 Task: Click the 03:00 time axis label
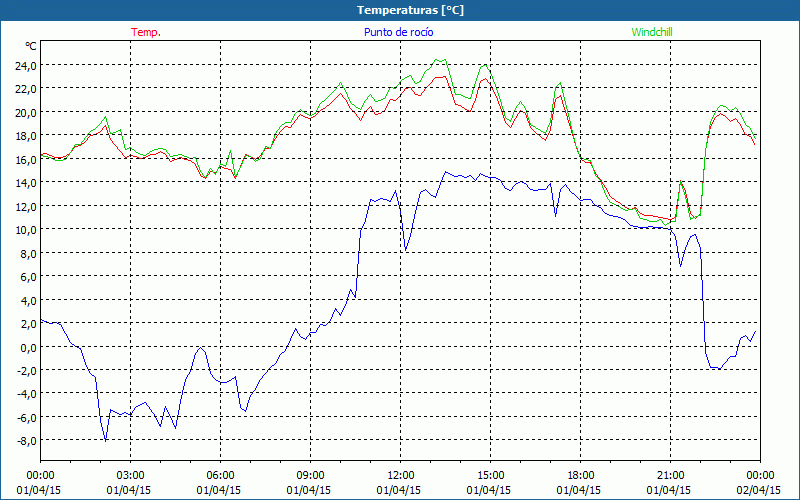[x=131, y=475]
